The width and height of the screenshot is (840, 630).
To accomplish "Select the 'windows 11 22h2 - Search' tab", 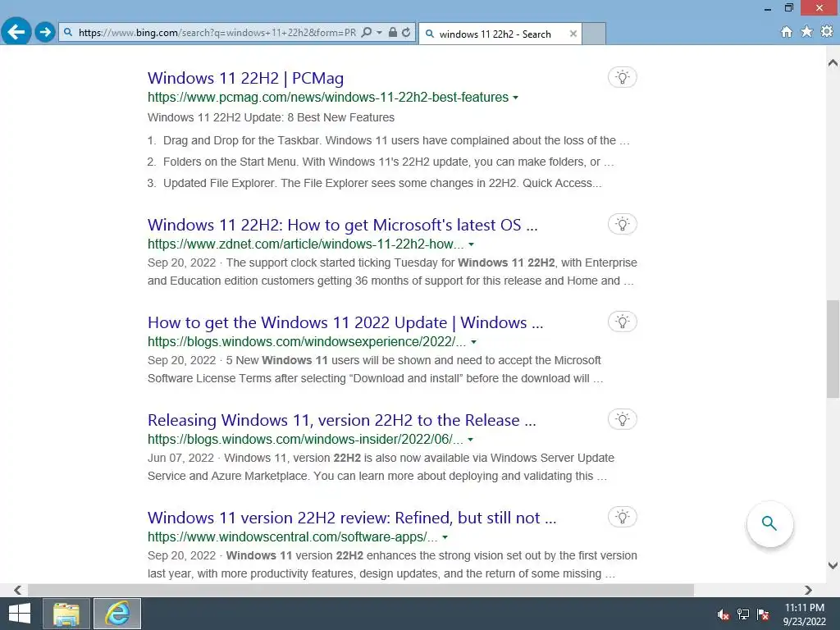I will tap(495, 34).
